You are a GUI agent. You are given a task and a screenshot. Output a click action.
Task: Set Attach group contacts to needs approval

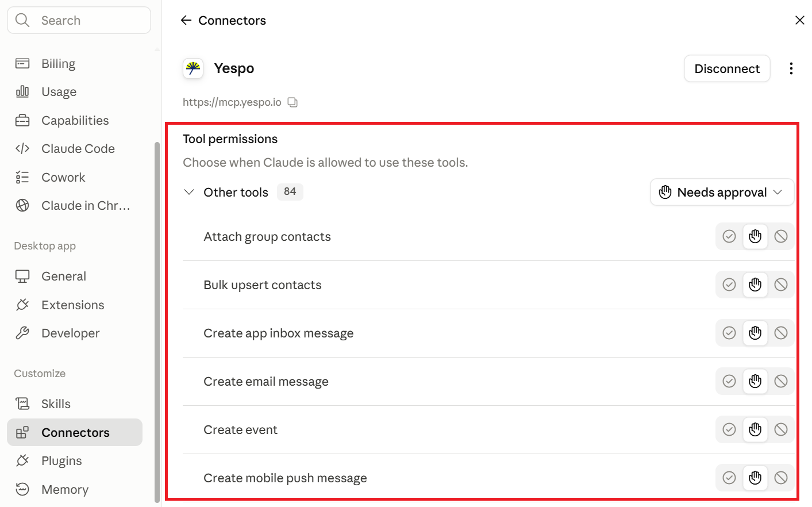coord(755,236)
